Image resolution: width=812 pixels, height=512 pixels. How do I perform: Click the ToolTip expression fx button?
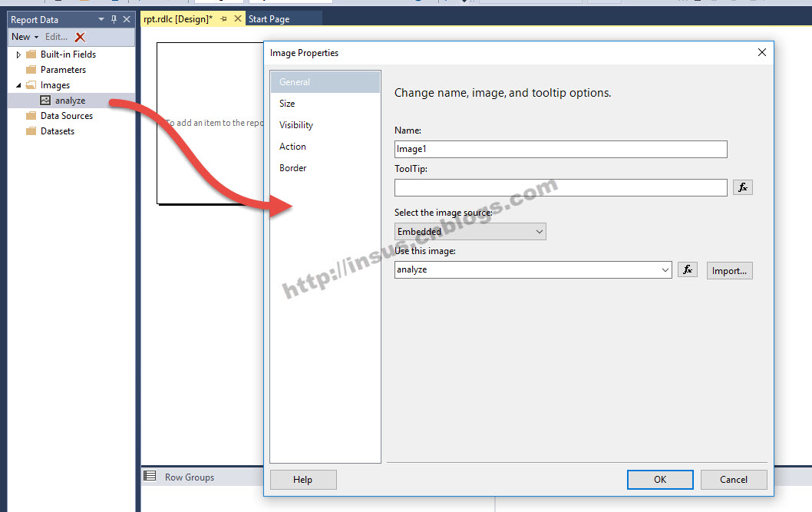tap(743, 187)
